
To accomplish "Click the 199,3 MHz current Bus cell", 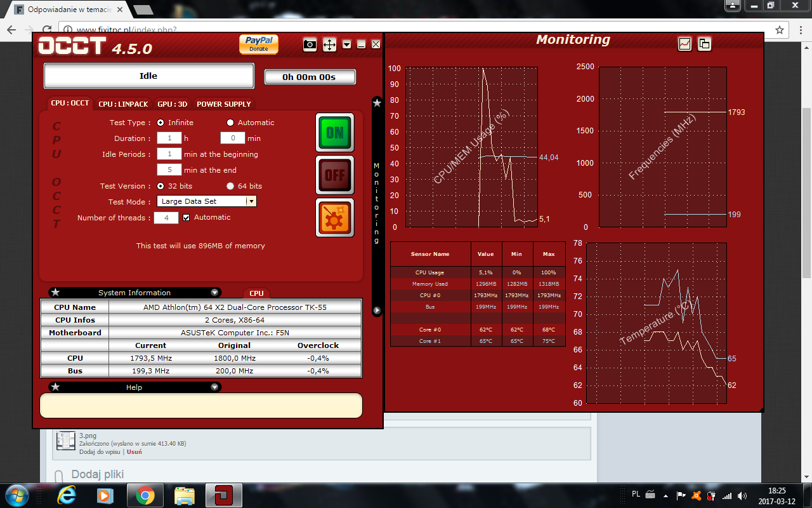I will 151,371.
